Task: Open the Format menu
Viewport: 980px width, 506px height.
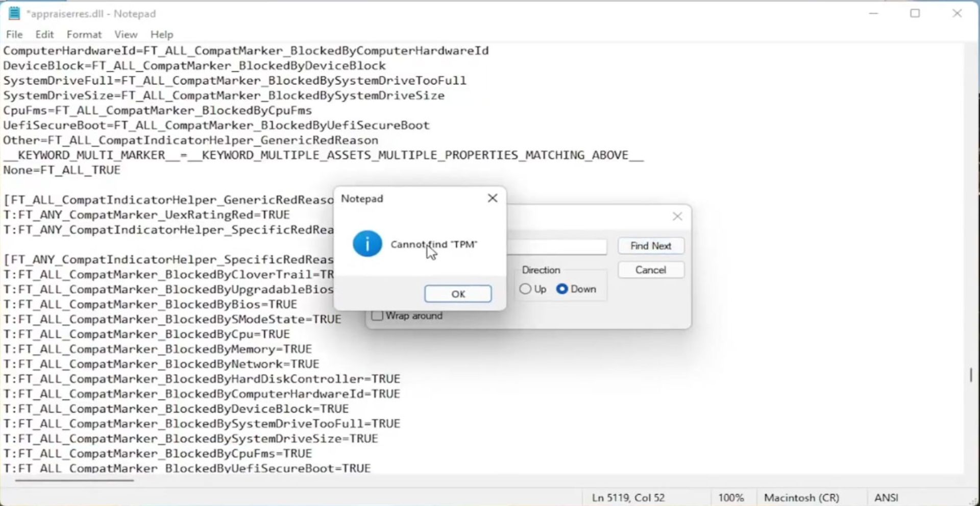Action: 84,34
